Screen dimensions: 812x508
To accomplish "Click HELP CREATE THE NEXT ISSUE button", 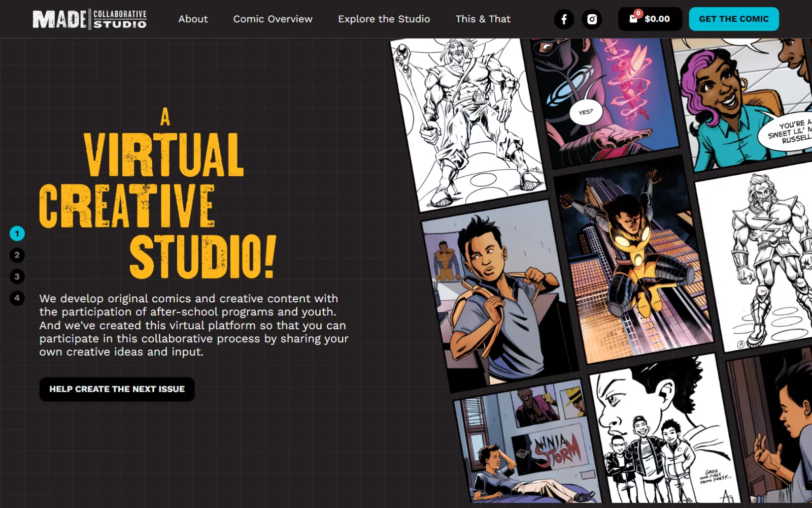I will (x=117, y=389).
